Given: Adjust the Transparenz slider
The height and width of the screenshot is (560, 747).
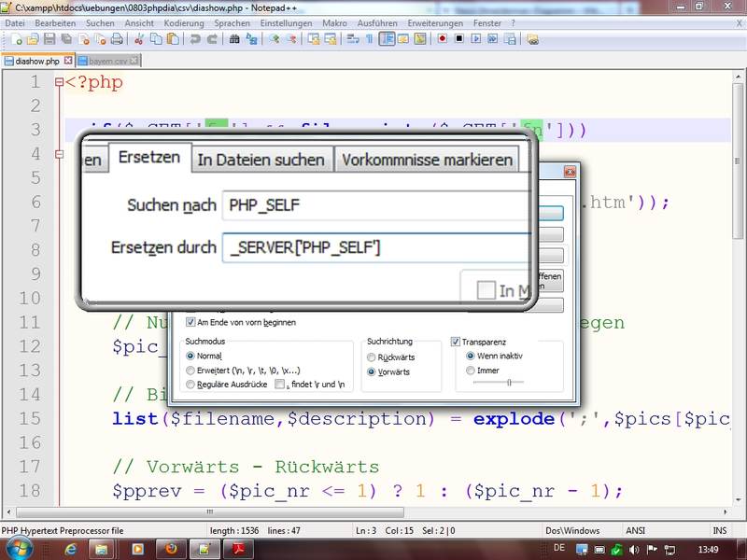Looking at the screenshot, I should coord(508,382).
